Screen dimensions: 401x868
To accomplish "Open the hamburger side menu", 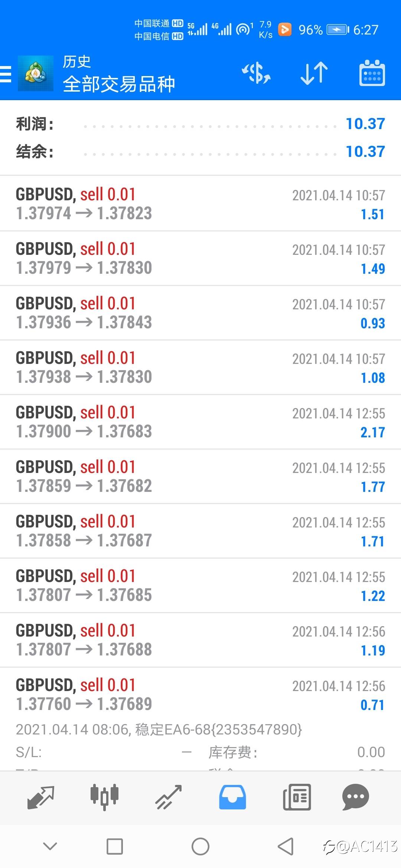I will pos(6,74).
